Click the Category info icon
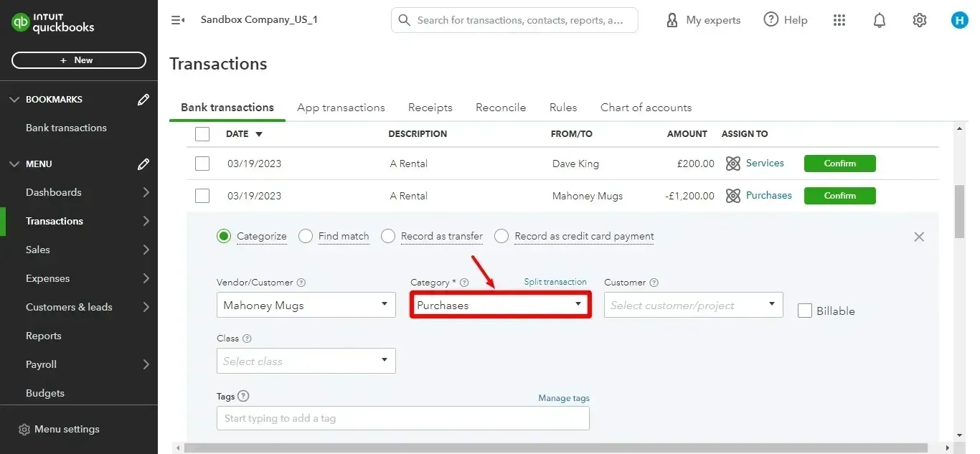The height and width of the screenshot is (454, 980). (464, 283)
